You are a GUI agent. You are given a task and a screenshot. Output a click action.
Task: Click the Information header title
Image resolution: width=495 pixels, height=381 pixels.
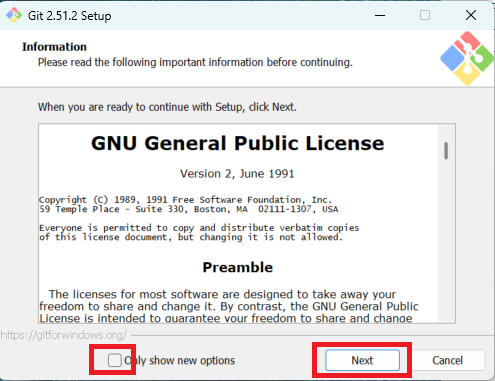[x=54, y=47]
